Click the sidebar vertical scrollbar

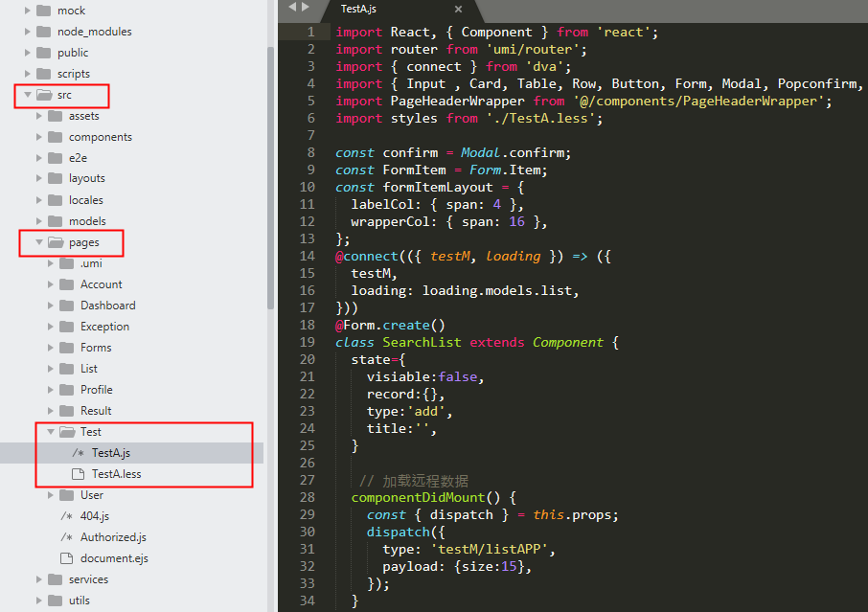click(x=271, y=178)
